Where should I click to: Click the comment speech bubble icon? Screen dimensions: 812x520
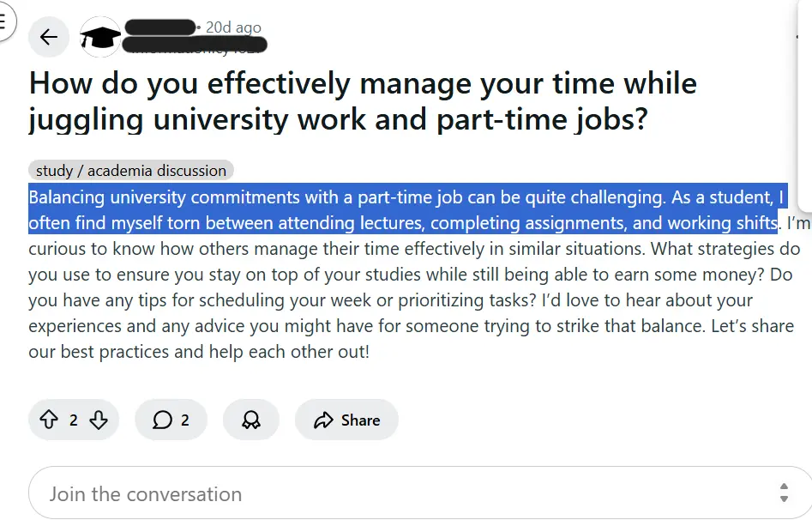(162, 420)
